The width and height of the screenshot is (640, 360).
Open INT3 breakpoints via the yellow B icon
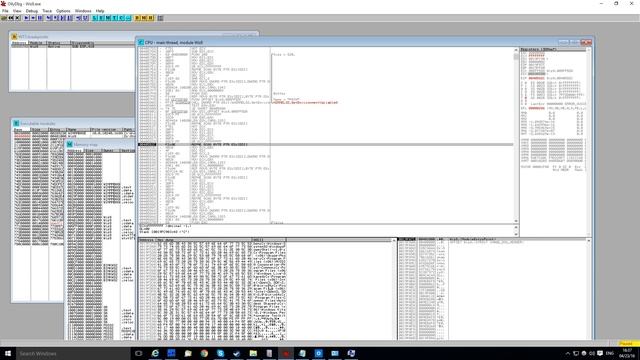(x=137, y=18)
